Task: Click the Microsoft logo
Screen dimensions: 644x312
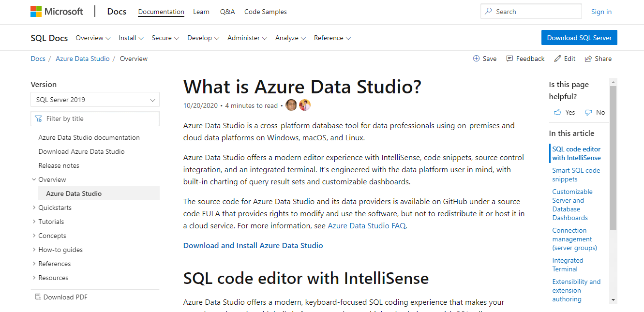Action: pyautogui.click(x=57, y=12)
